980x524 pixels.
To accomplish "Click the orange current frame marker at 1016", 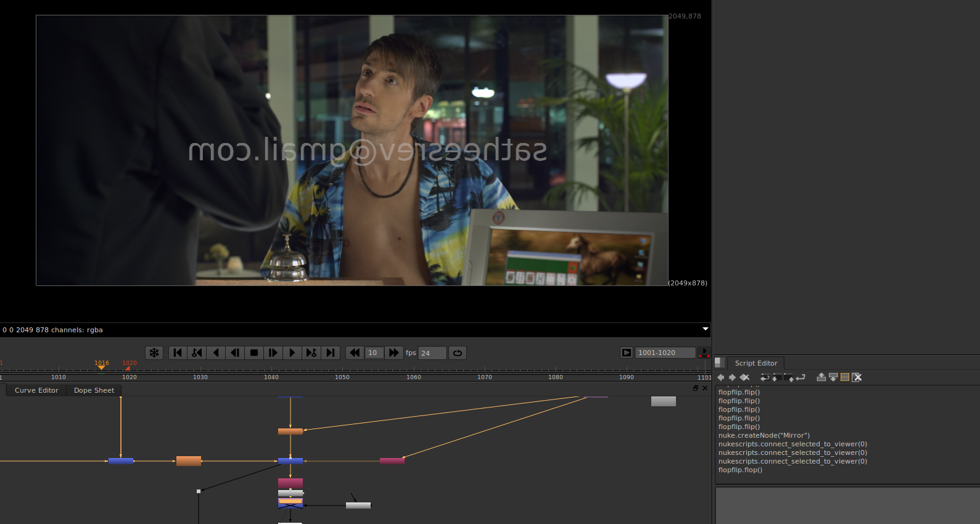I will click(101, 367).
